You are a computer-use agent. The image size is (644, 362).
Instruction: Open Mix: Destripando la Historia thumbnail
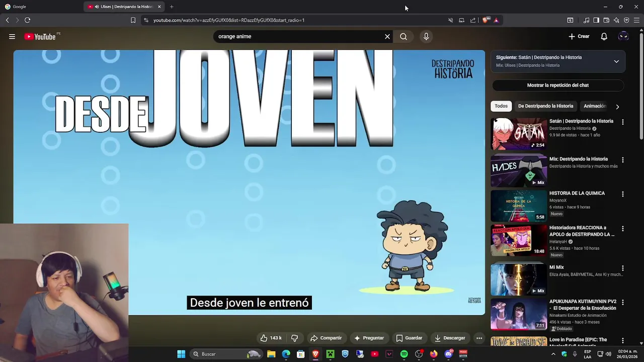coord(519,171)
